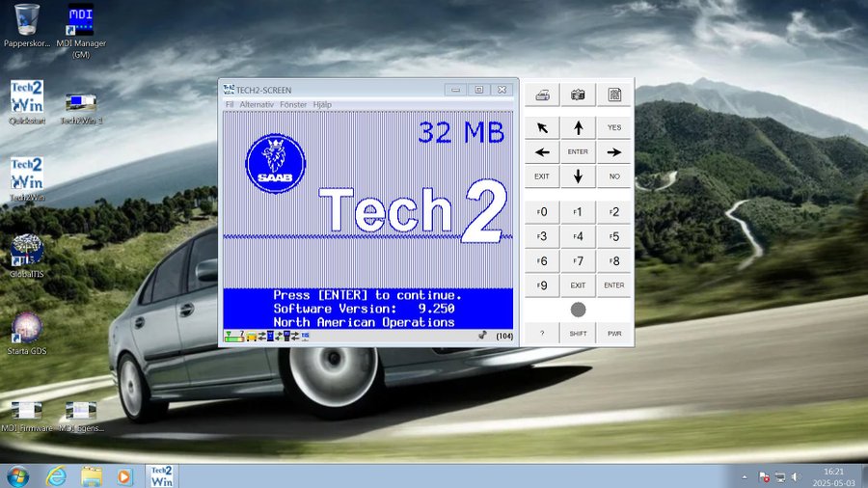Click the right arrow key
Viewport: 868px width, 488px height.
click(x=614, y=152)
